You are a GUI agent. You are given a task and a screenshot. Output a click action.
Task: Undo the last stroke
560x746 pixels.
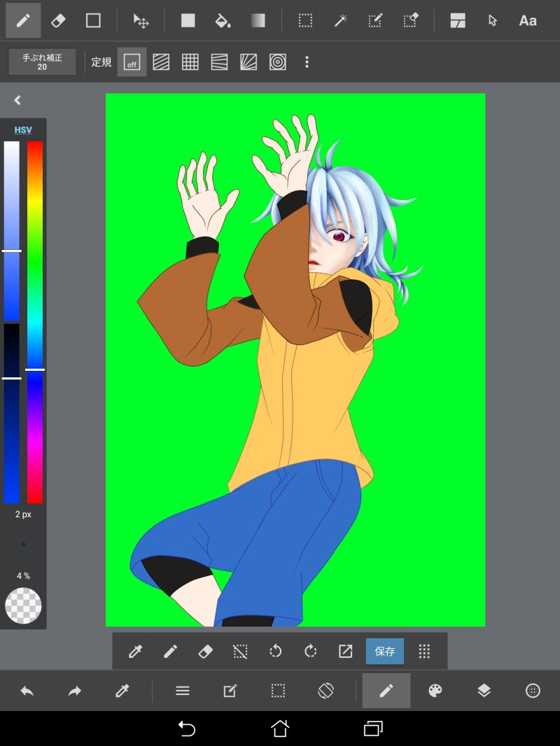pyautogui.click(x=27, y=691)
